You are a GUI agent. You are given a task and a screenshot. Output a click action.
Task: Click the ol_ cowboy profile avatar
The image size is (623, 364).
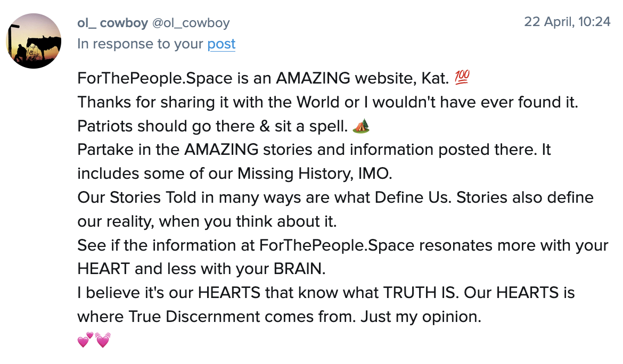click(34, 41)
